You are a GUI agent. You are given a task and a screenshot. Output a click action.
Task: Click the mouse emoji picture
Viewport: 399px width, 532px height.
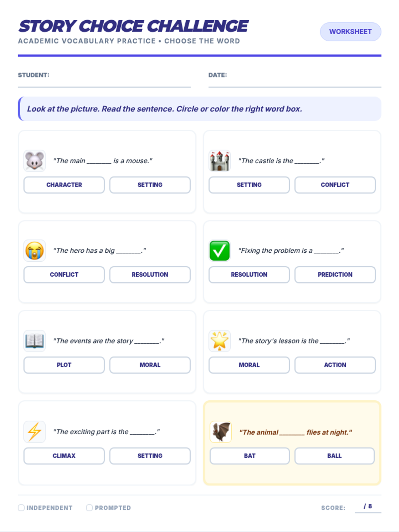click(x=35, y=161)
